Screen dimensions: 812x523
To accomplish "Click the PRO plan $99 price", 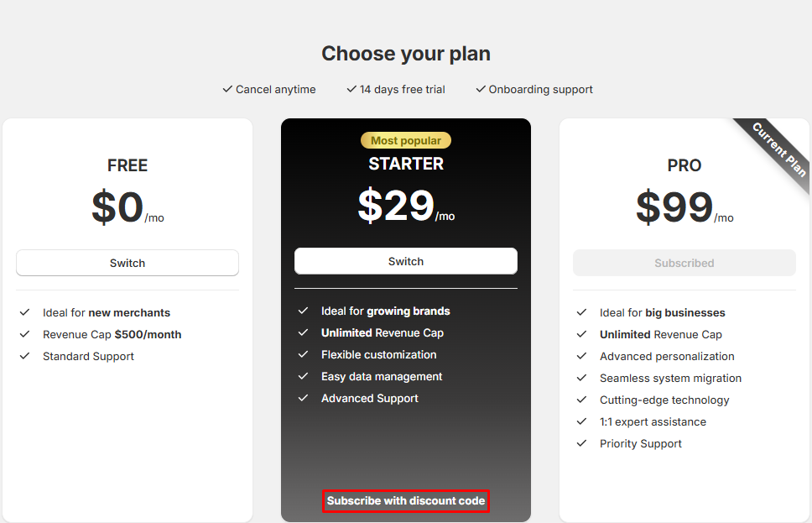I will 675,207.
